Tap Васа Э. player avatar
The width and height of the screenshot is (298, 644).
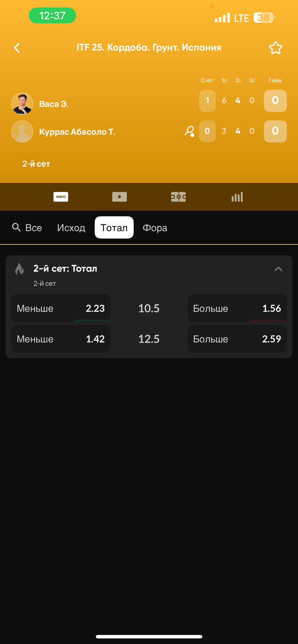[x=22, y=103]
